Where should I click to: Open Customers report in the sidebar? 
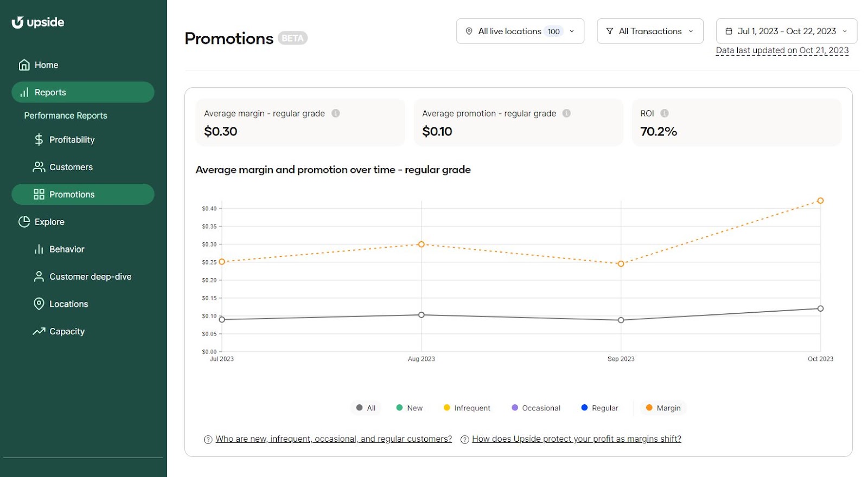[x=71, y=167]
